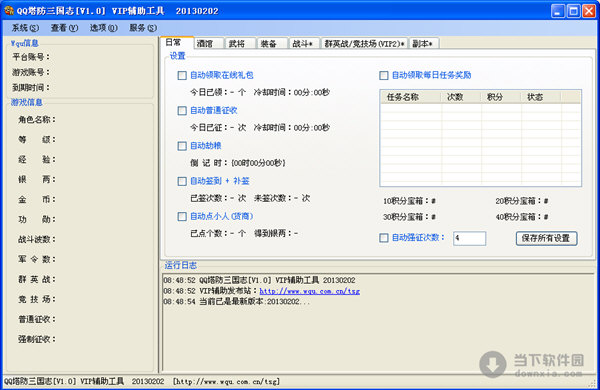Image resolution: width=600 pixels, height=390 pixels.
Task: Open the VIP辅助发布站 URL link
Action: coord(310,291)
